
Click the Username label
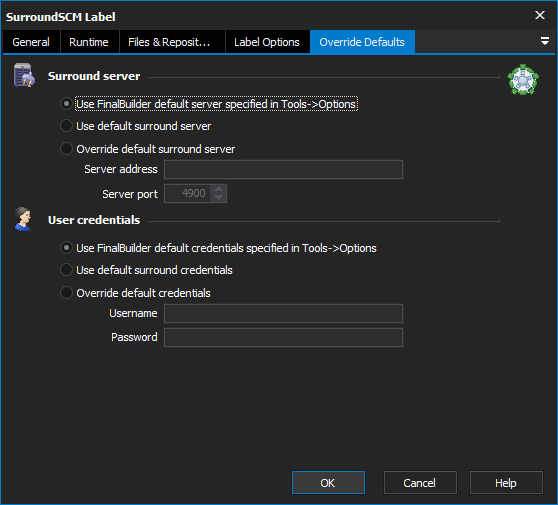[133, 313]
